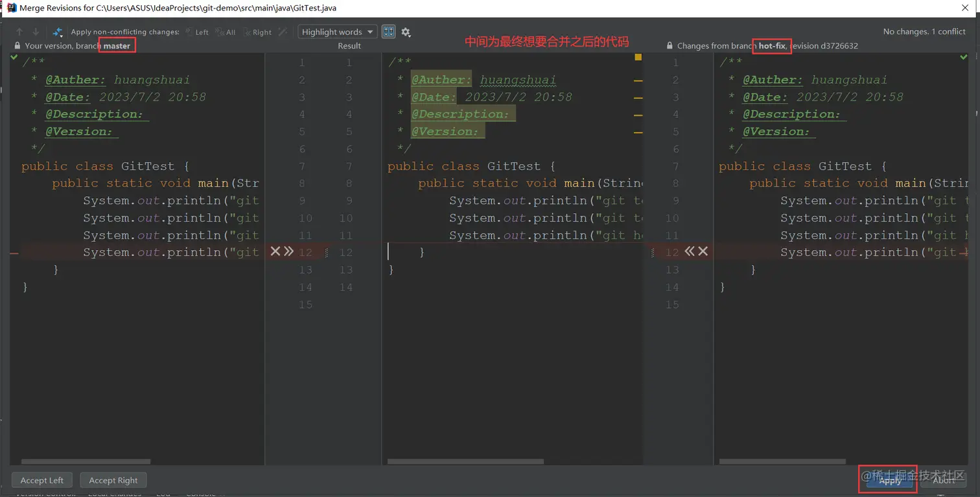The height and width of the screenshot is (497, 980).
Task: Ignore the right change with X icon
Action: (703, 251)
